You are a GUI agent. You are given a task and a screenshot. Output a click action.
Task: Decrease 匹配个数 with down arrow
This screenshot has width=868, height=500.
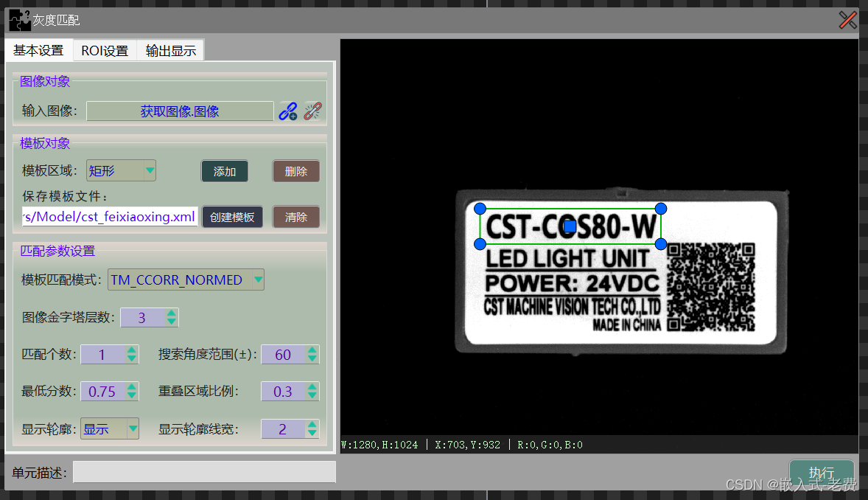[131, 359]
